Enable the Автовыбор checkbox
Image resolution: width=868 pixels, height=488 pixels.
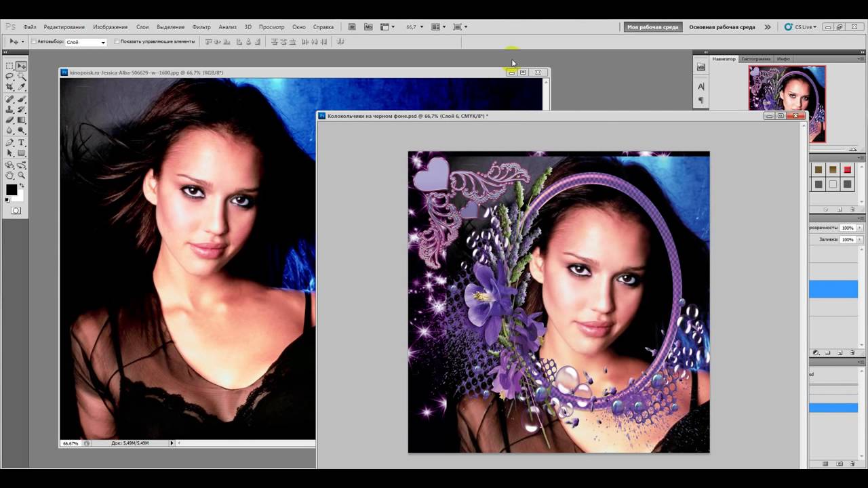[34, 41]
